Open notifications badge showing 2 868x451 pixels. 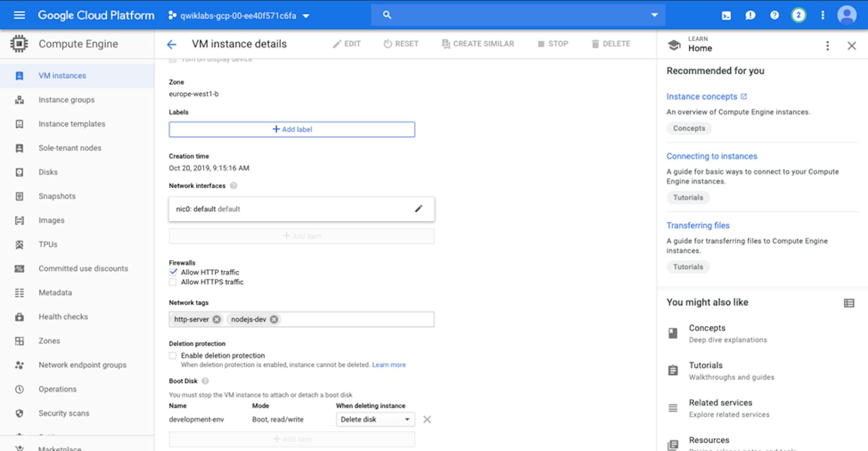coord(798,15)
